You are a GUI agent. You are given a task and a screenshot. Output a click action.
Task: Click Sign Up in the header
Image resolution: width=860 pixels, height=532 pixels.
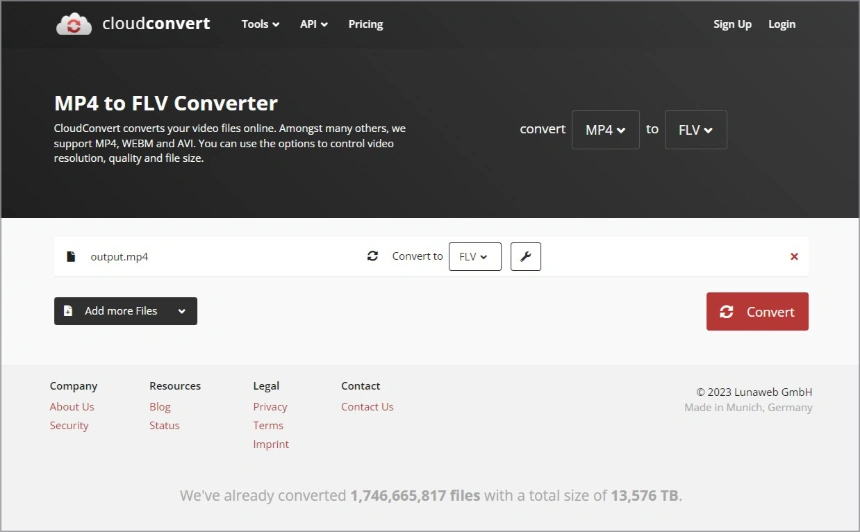pos(732,24)
